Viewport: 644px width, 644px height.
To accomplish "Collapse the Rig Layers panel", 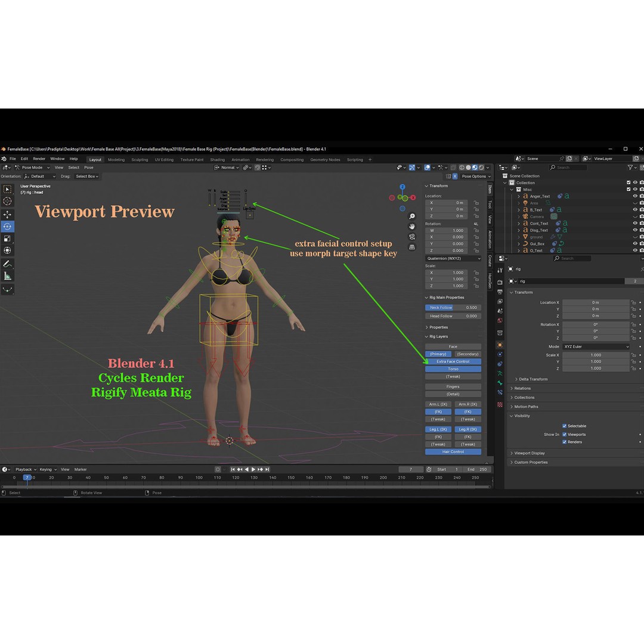I will [x=438, y=336].
